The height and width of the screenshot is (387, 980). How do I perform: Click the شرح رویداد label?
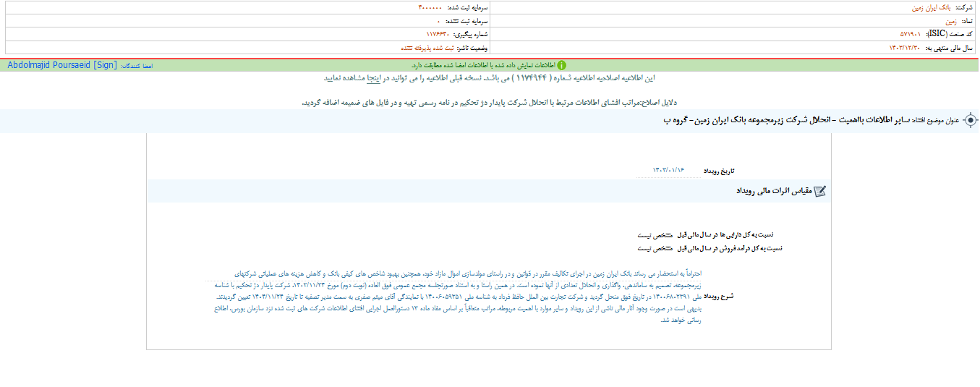[x=719, y=297]
